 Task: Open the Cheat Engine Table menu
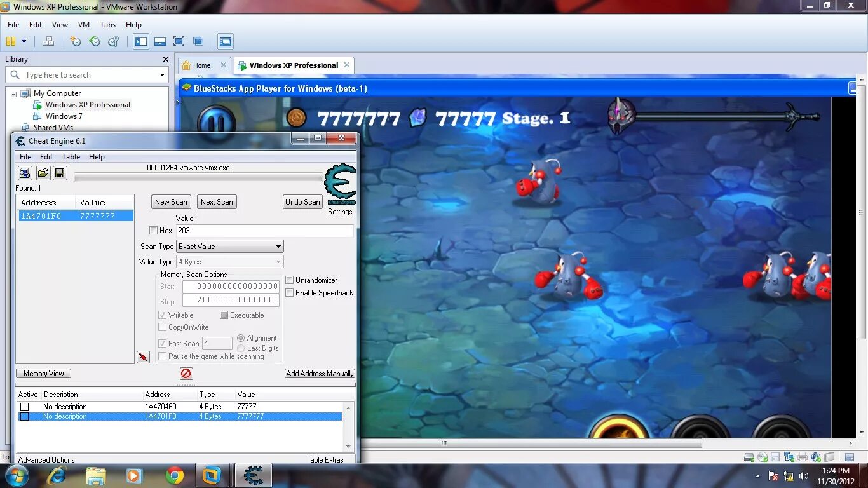71,157
